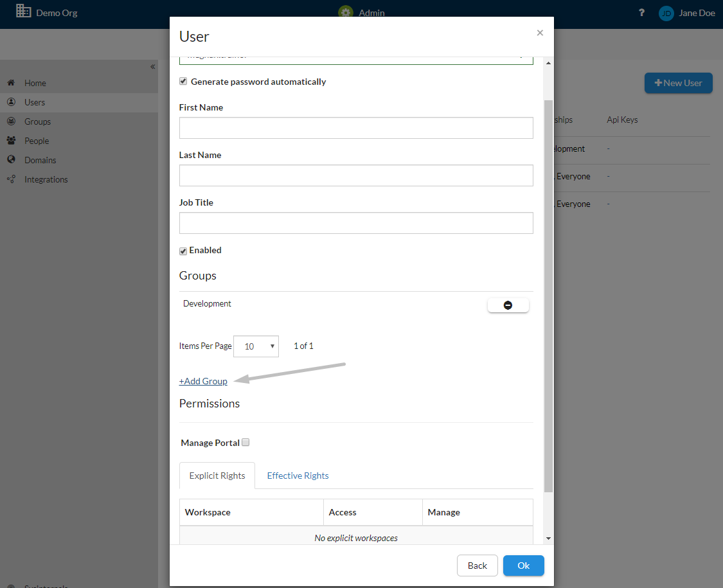Click the Home house icon in sidebar
The width and height of the screenshot is (723, 588).
(x=11, y=82)
